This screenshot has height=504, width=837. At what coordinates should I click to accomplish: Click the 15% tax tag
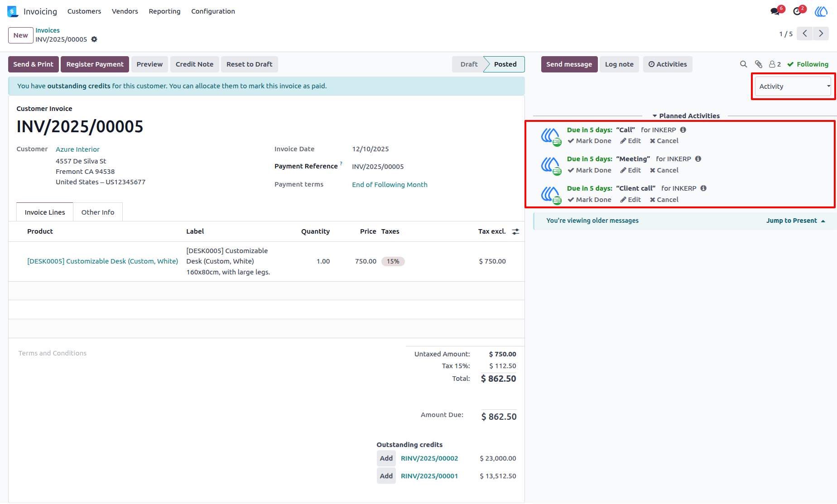pyautogui.click(x=393, y=261)
